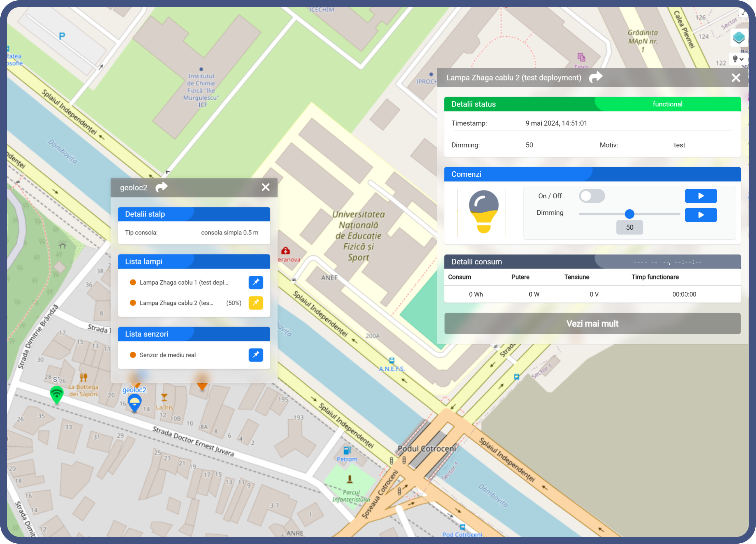
Task: Open the lamp filter dropdown at top right
Action: [x=738, y=59]
